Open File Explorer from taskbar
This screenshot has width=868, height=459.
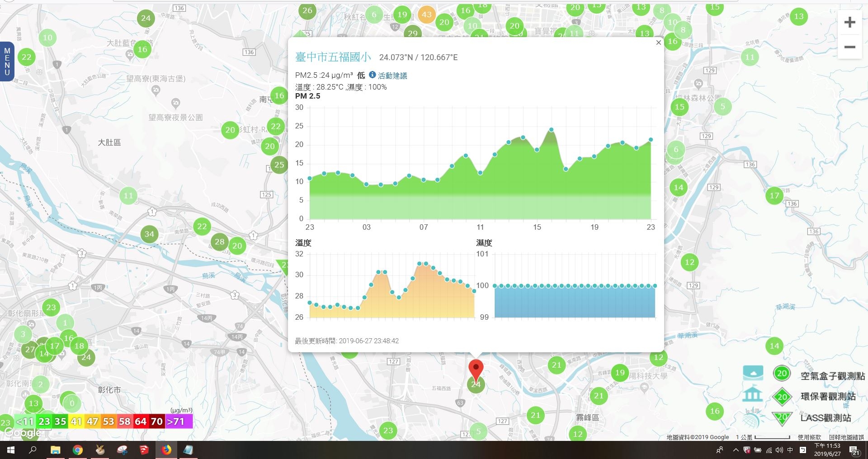(x=55, y=450)
